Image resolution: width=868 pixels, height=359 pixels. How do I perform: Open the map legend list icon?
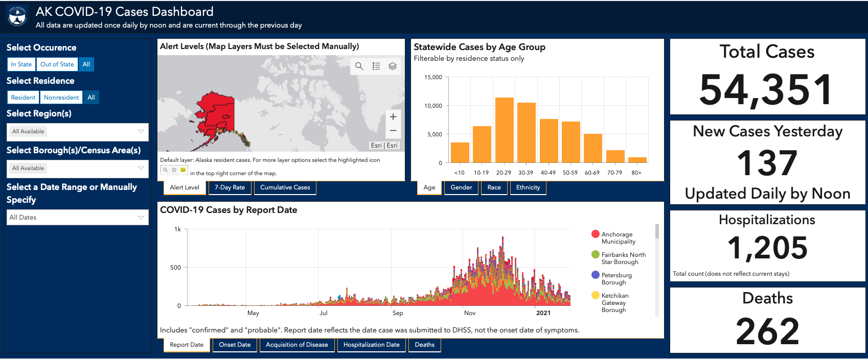coord(376,66)
